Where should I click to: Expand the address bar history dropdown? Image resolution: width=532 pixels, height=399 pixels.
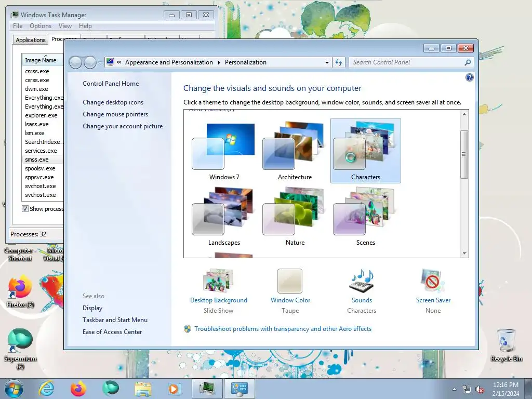pos(327,62)
